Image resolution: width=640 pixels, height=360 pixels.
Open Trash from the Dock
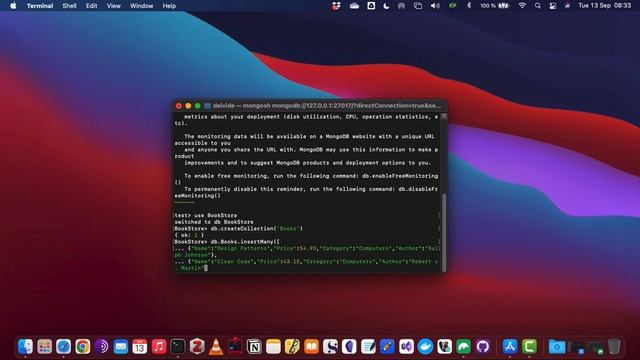click(x=614, y=347)
